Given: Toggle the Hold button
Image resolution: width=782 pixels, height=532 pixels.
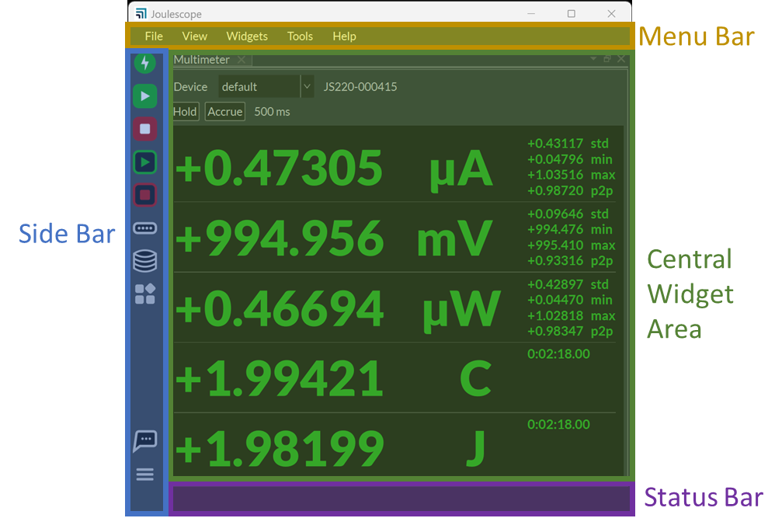Looking at the screenshot, I should [x=185, y=112].
